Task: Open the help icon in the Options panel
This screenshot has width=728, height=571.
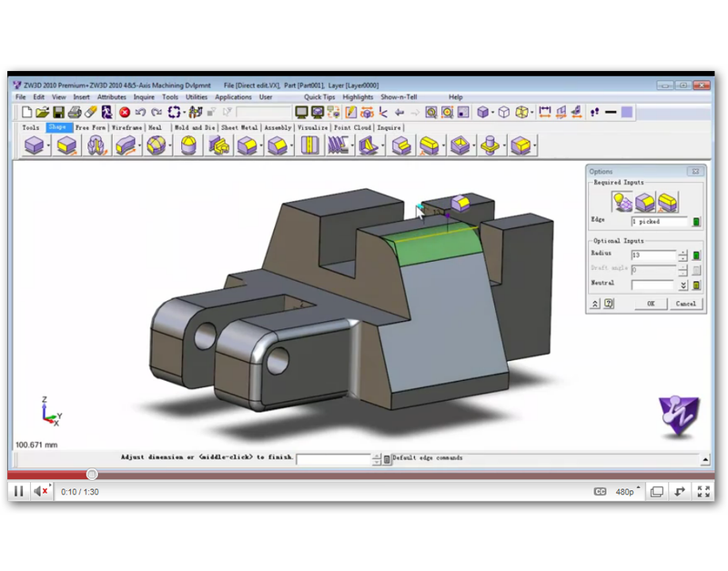Action: click(609, 304)
